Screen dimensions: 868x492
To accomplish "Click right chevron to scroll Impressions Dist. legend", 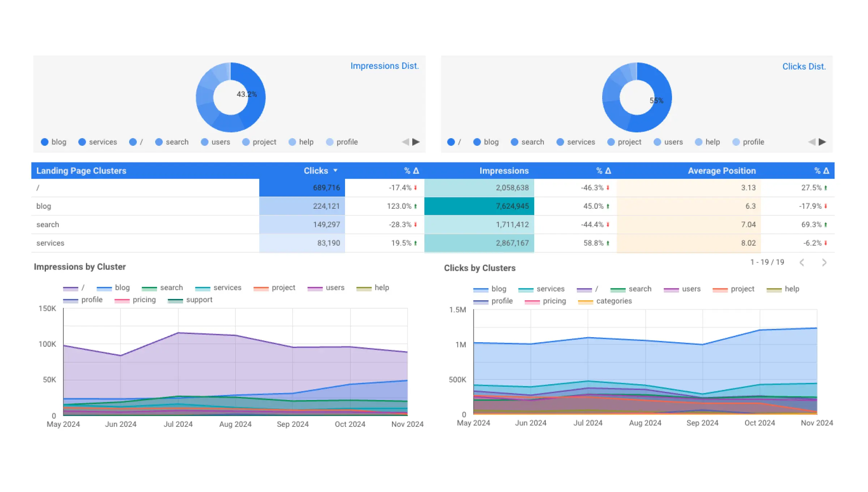I will pyautogui.click(x=416, y=142).
